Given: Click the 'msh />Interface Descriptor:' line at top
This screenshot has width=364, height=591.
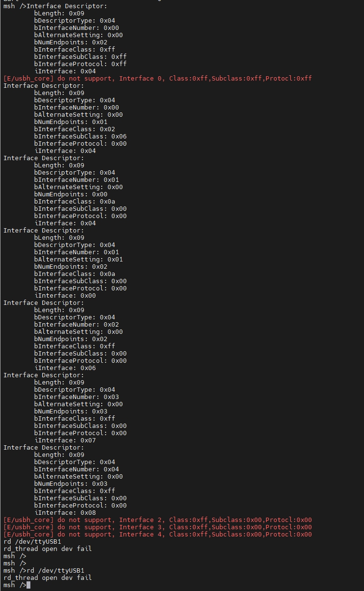Looking at the screenshot, I should 55,6.
